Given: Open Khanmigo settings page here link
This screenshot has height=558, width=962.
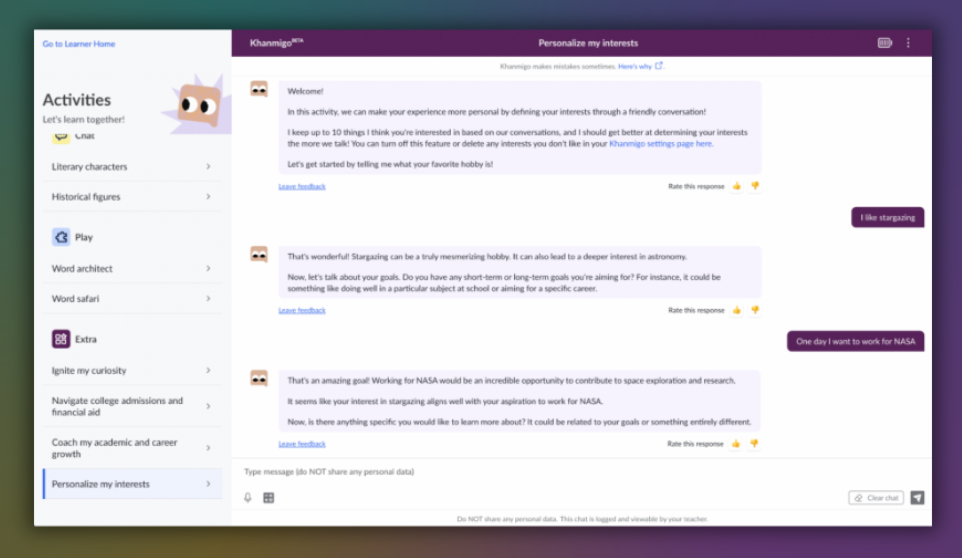Looking at the screenshot, I should click(x=661, y=143).
